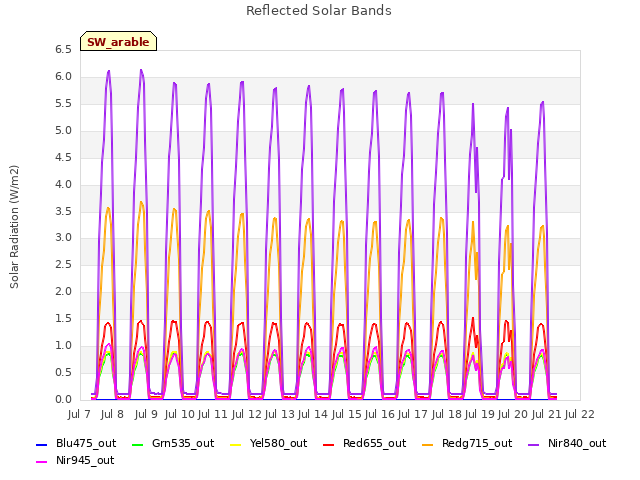Click the Jul 17 x-axis label

(413, 414)
